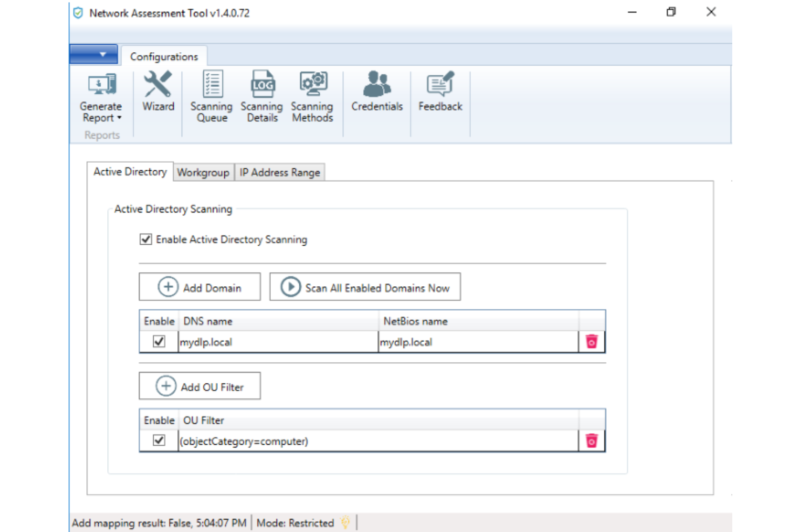Switch to the IP Address Range tab
The image size is (798, 532).
(x=280, y=172)
